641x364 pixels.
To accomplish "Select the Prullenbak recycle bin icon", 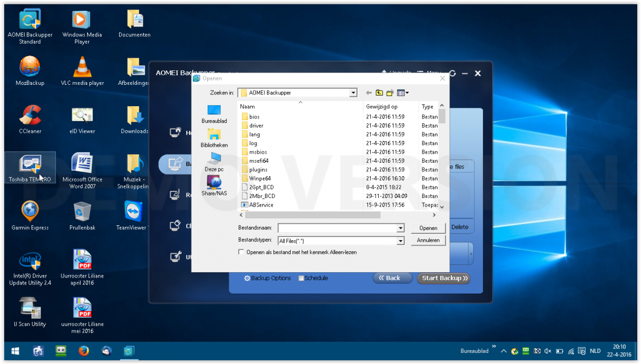I will coord(82,216).
